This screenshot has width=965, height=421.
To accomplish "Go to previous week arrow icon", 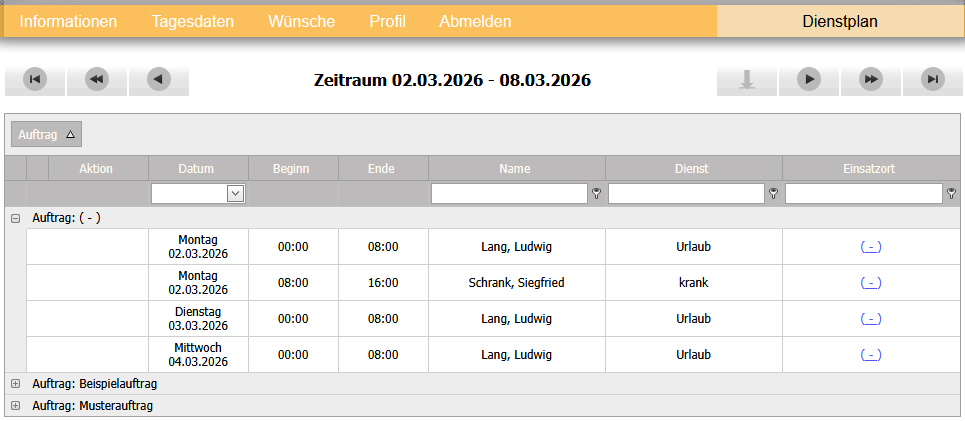I will click(158, 80).
